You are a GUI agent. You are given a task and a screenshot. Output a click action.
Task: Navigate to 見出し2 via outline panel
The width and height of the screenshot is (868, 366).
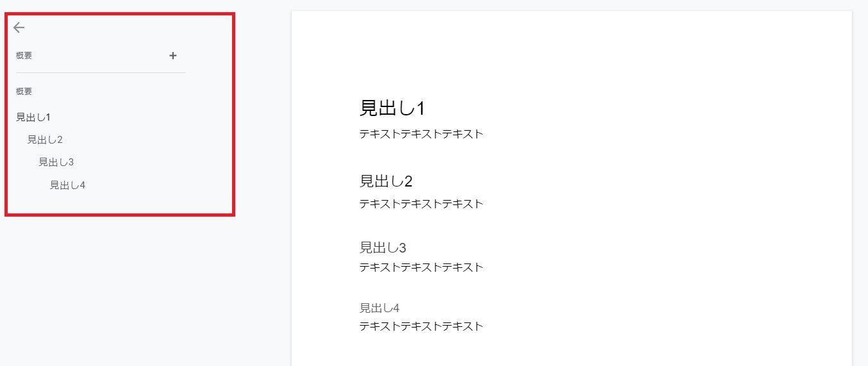(45, 140)
